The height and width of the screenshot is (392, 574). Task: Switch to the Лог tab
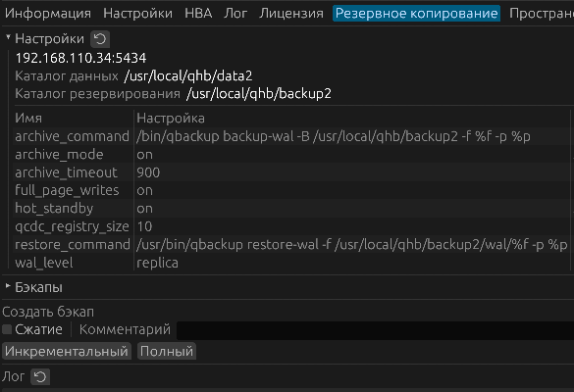[x=235, y=14]
